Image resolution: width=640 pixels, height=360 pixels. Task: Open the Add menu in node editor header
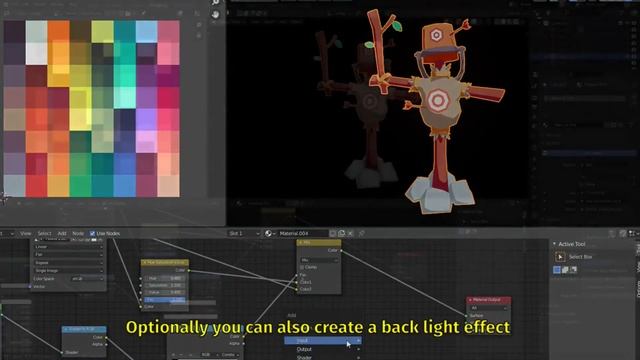point(62,233)
